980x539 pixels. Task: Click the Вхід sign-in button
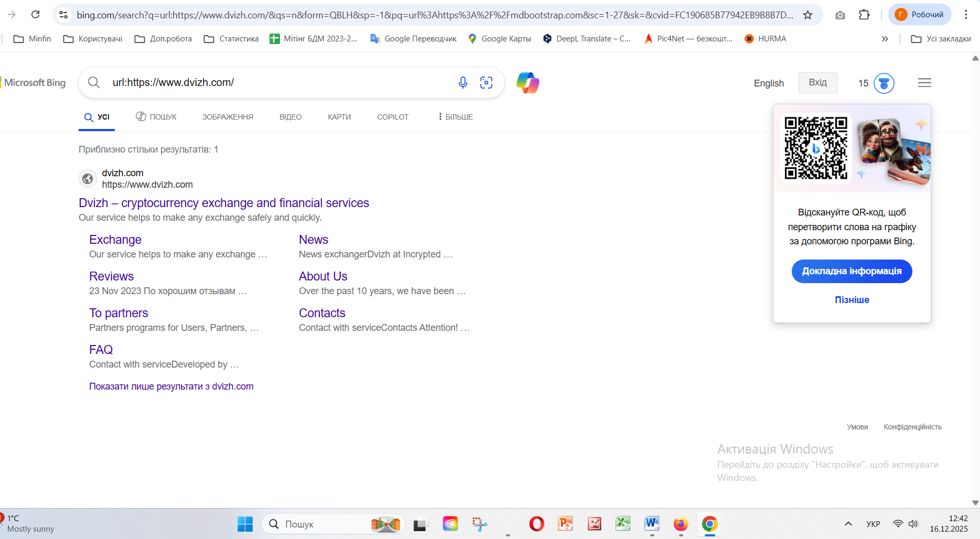[x=817, y=83]
